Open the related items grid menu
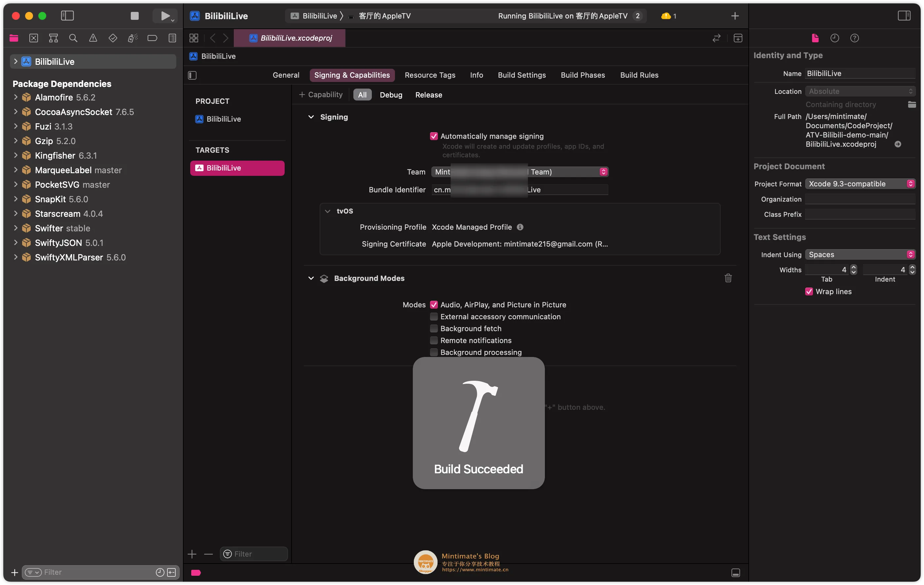 [194, 38]
